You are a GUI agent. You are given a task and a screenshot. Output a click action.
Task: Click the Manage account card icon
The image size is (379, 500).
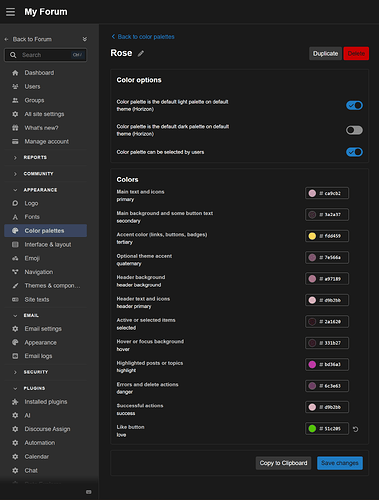coord(15,142)
